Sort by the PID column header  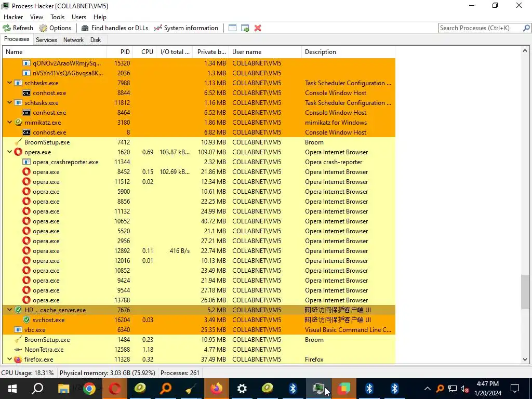(119, 52)
